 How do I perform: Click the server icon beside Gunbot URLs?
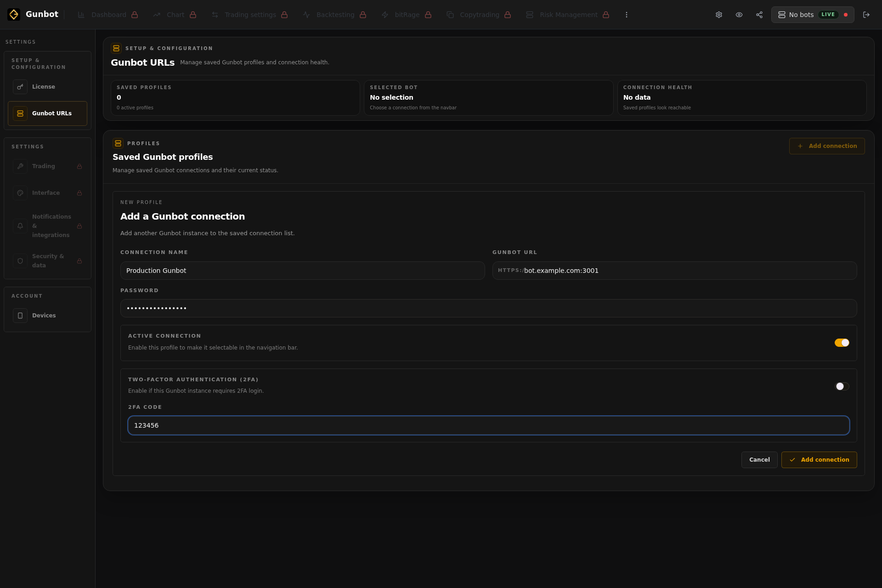tap(20, 113)
